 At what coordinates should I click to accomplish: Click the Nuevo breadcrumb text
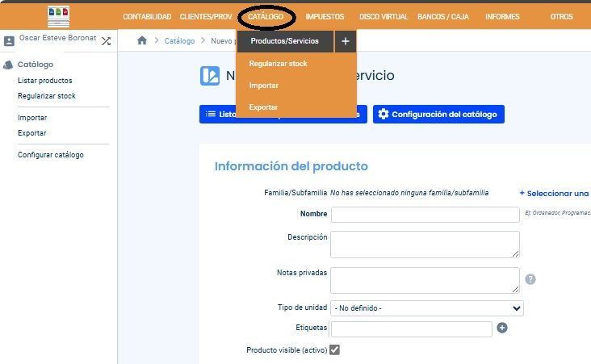(x=221, y=40)
